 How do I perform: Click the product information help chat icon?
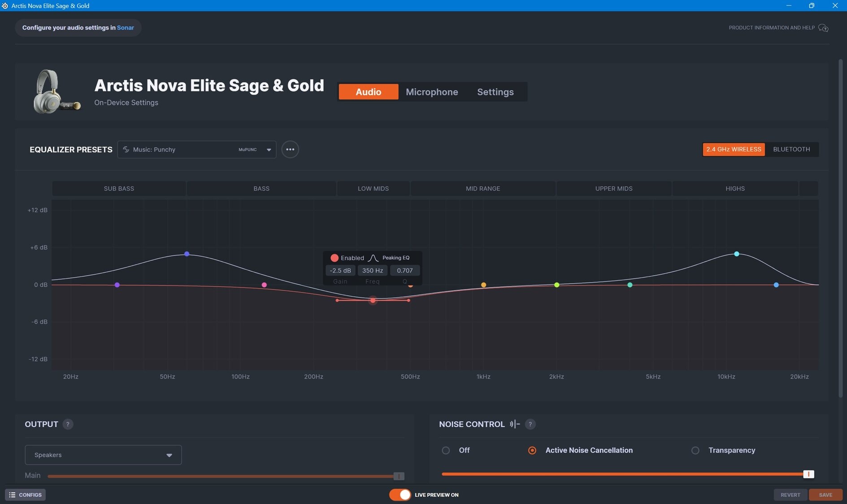(823, 28)
